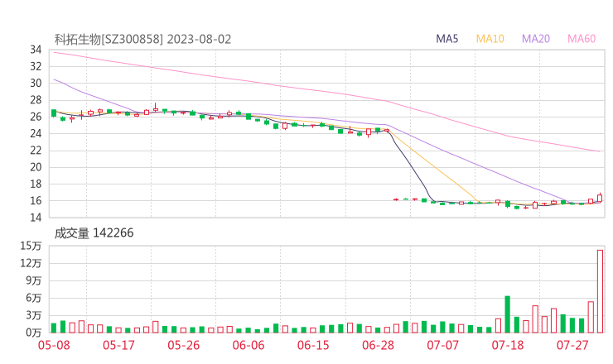This screenshot has height=364, width=613.
Task: Click the MA5 legend label
Action: 446,39
